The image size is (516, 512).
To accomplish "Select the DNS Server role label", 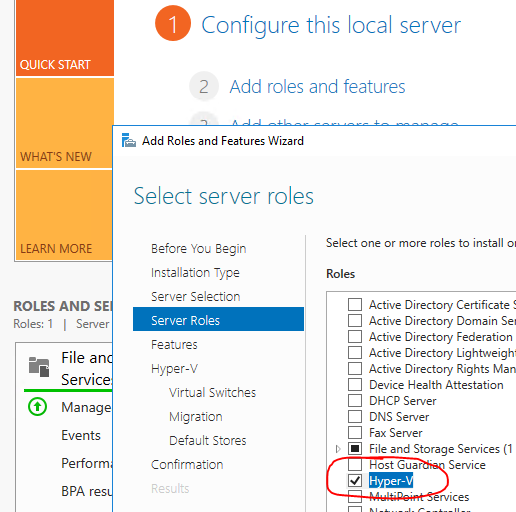I will pos(399,417).
